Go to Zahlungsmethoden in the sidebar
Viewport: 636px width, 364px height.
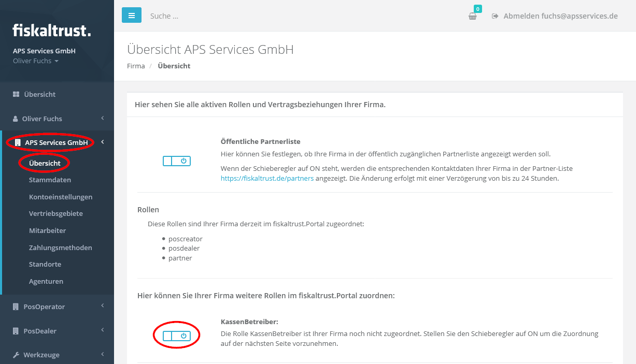(60, 247)
